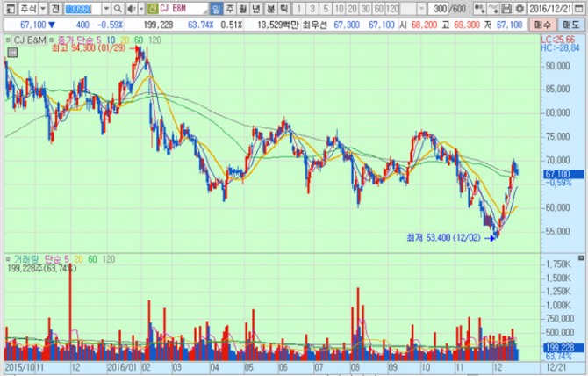Viewport: 588px width, 376px height.
Task: Select the 분 (minute) period tab
Action: 270,9
